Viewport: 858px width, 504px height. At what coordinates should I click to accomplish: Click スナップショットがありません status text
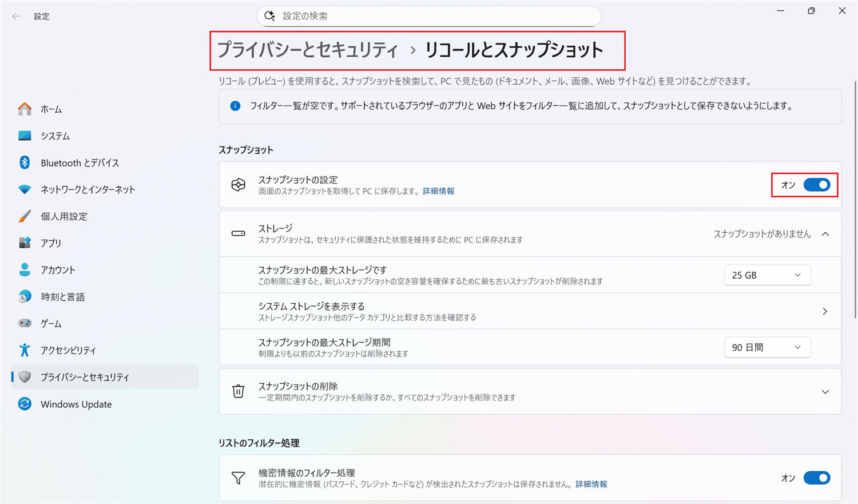pyautogui.click(x=762, y=234)
